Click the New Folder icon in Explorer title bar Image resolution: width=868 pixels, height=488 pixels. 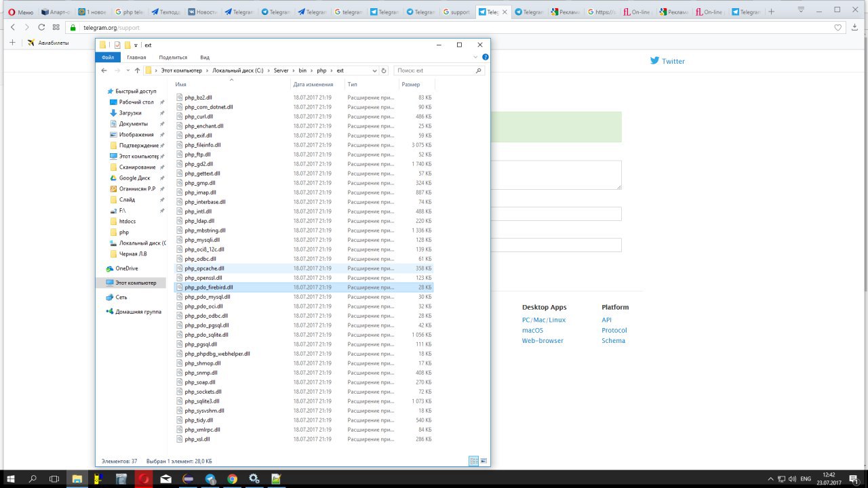127,45
